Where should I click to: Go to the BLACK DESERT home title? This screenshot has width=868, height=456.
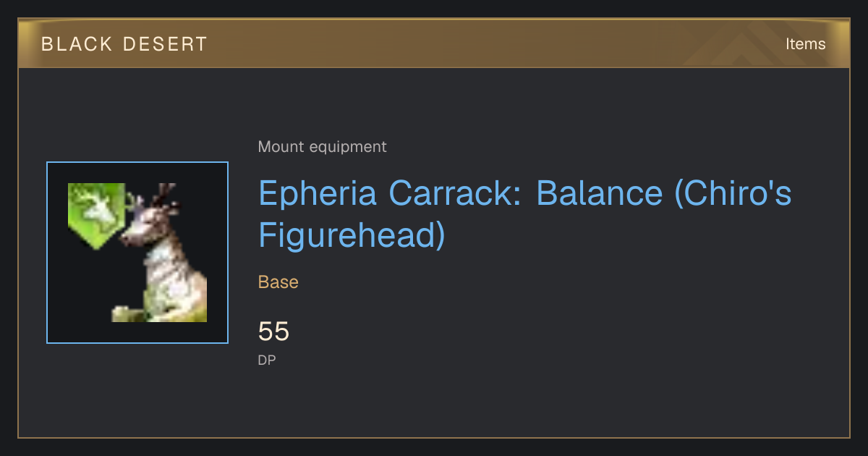(124, 44)
